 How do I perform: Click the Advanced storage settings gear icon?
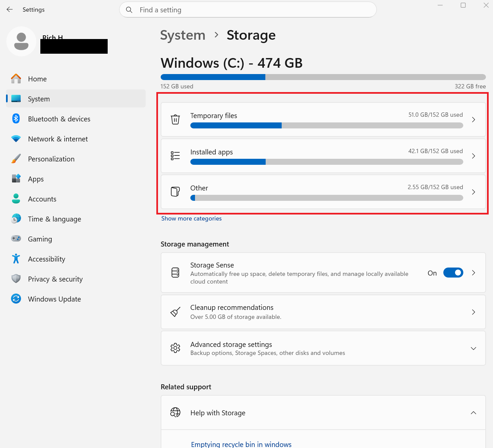[x=175, y=348]
